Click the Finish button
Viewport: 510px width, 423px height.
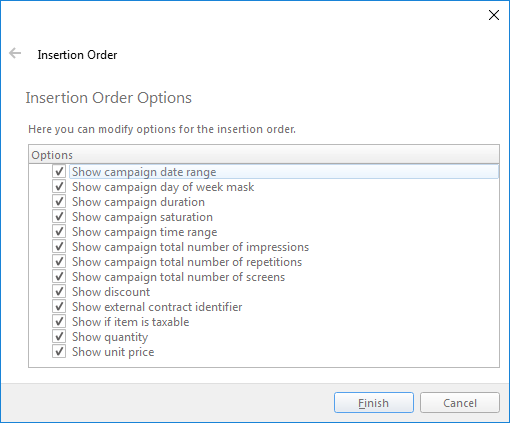[374, 403]
